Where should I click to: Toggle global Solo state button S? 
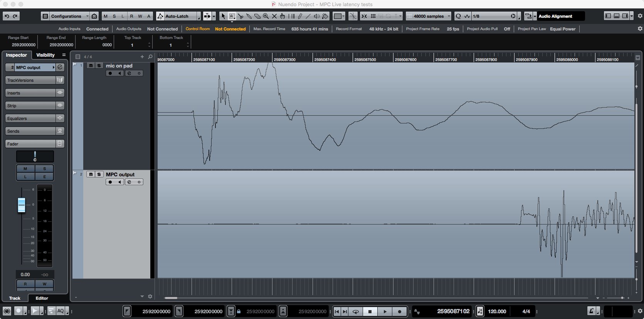click(114, 16)
